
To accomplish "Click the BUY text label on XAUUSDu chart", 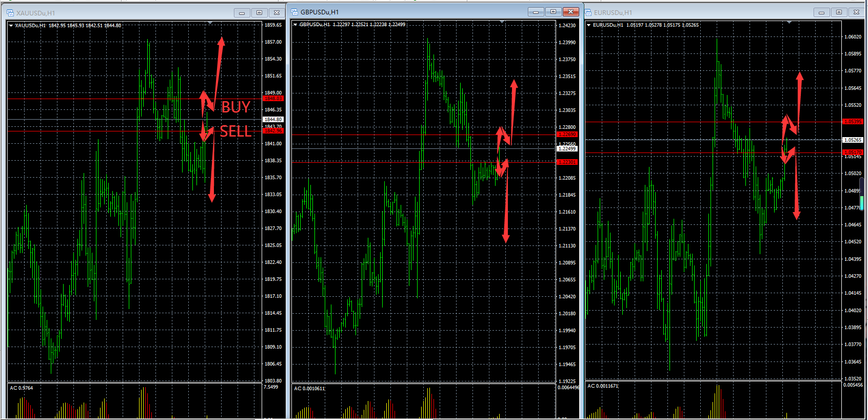I will pos(235,107).
